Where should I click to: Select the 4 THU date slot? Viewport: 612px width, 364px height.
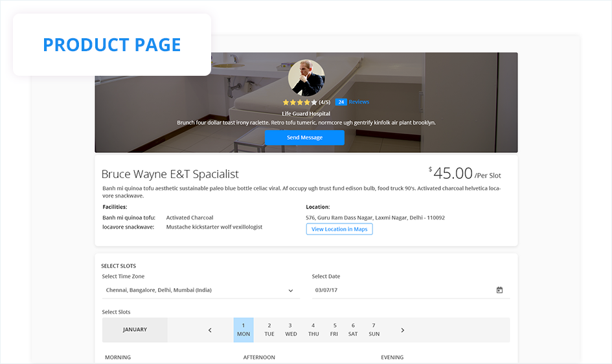coord(313,330)
